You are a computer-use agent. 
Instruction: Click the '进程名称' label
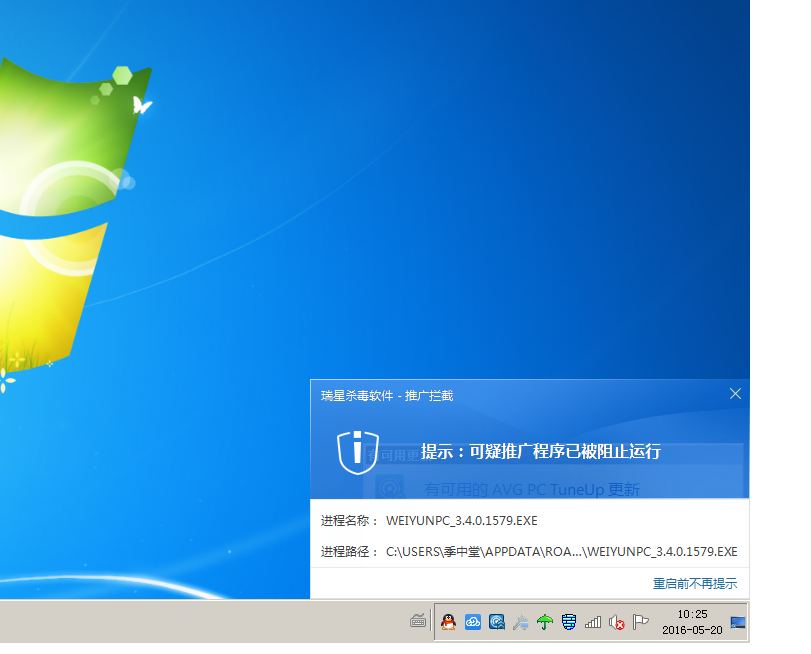click(x=349, y=521)
